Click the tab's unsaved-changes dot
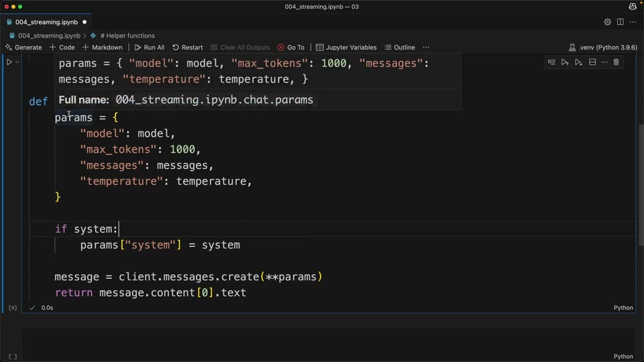644x362 pixels. tap(85, 22)
